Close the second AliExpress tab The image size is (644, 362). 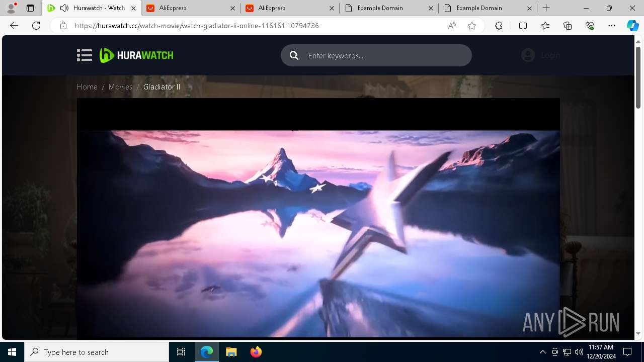coord(332,8)
